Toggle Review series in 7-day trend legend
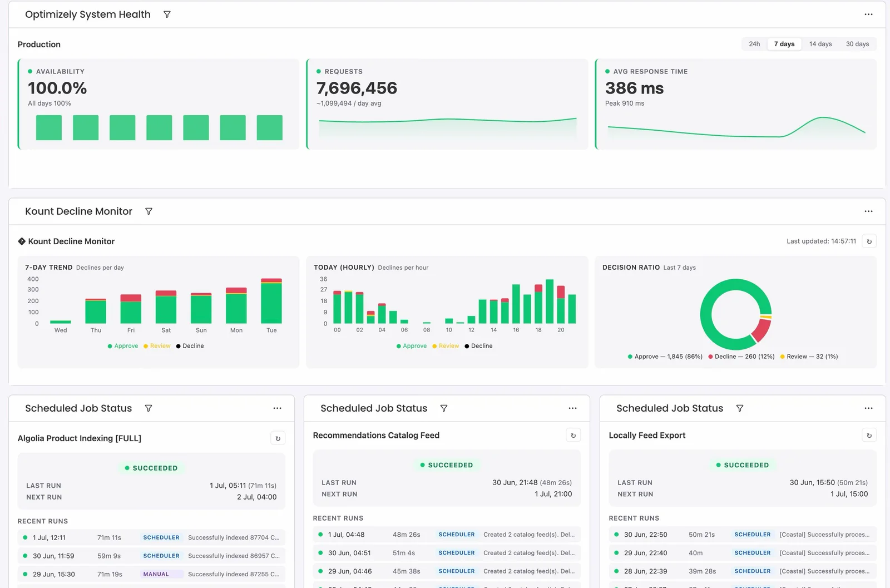The height and width of the screenshot is (588, 890). tap(157, 346)
